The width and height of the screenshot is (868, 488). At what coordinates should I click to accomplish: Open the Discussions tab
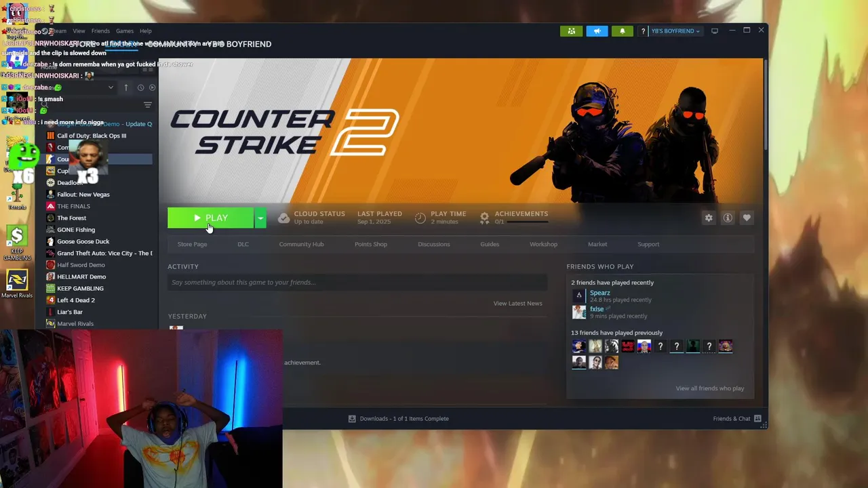(x=434, y=244)
